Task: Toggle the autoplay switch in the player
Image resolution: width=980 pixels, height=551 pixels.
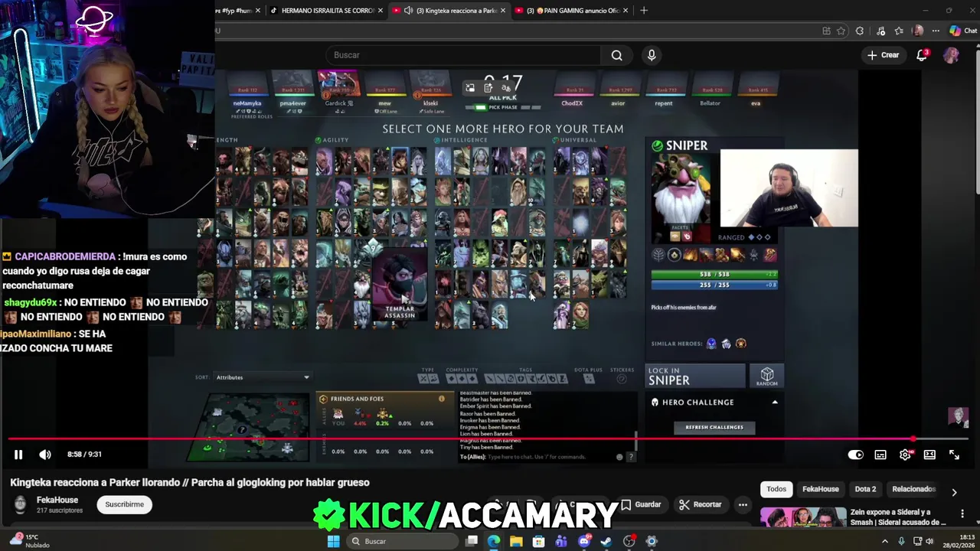Action: (855, 455)
